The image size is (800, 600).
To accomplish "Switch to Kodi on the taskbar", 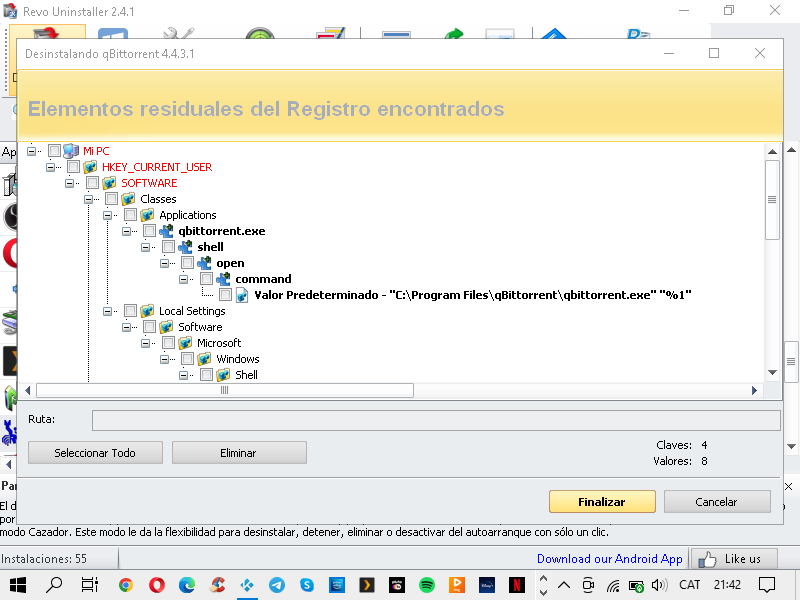I will click(x=247, y=585).
